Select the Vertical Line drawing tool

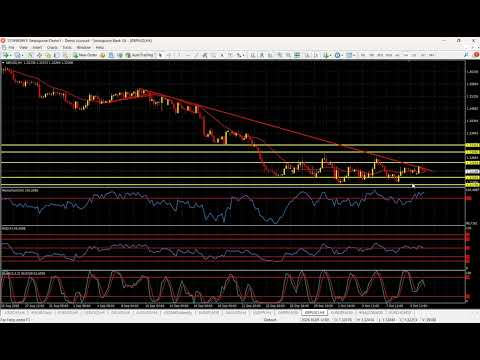click(x=179, y=55)
